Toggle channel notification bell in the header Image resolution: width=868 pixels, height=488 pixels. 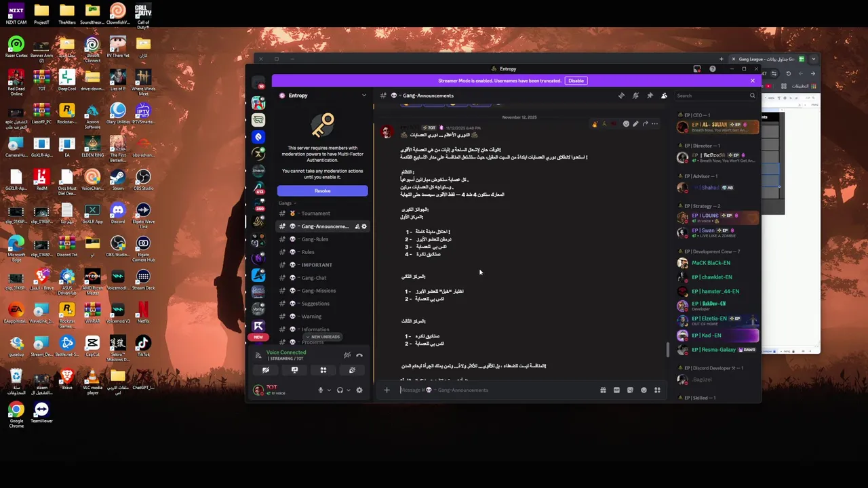click(x=635, y=96)
